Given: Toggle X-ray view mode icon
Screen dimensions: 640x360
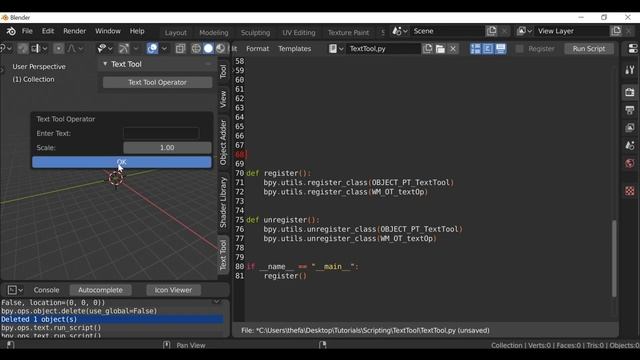Looking at the screenshot, I should (x=180, y=49).
